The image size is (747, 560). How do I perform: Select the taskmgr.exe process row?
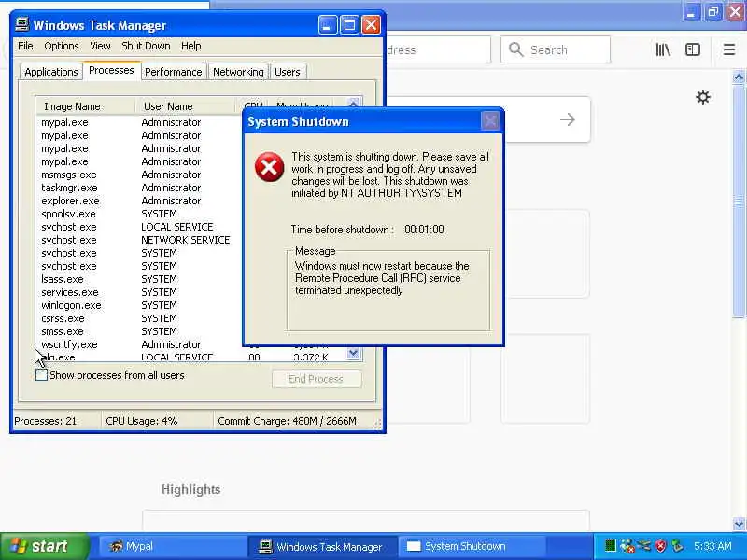tap(138, 188)
